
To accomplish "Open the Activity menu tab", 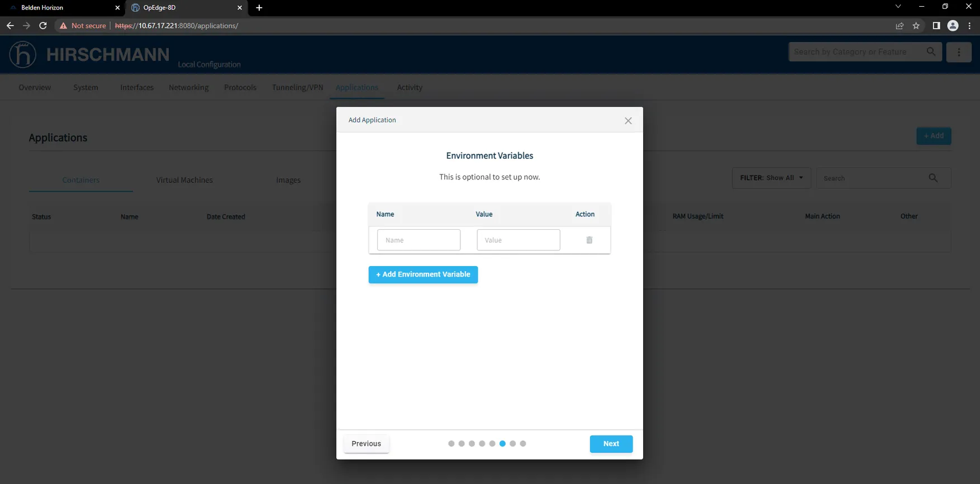I will pos(410,87).
